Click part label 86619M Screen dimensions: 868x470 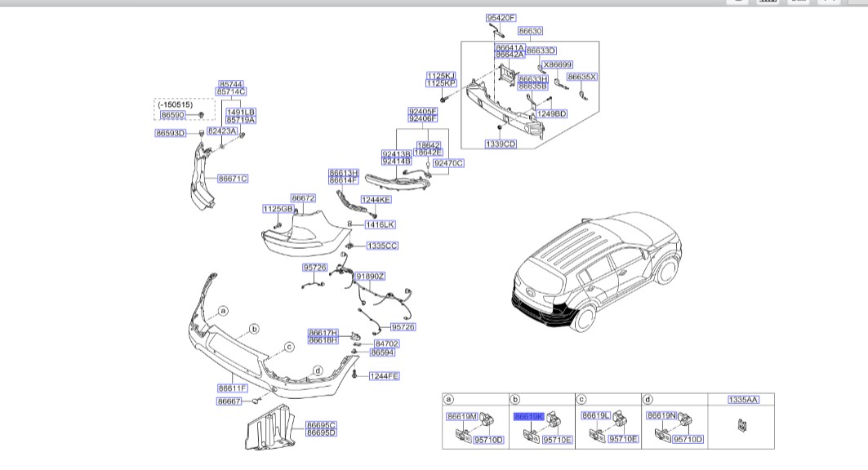click(461, 416)
